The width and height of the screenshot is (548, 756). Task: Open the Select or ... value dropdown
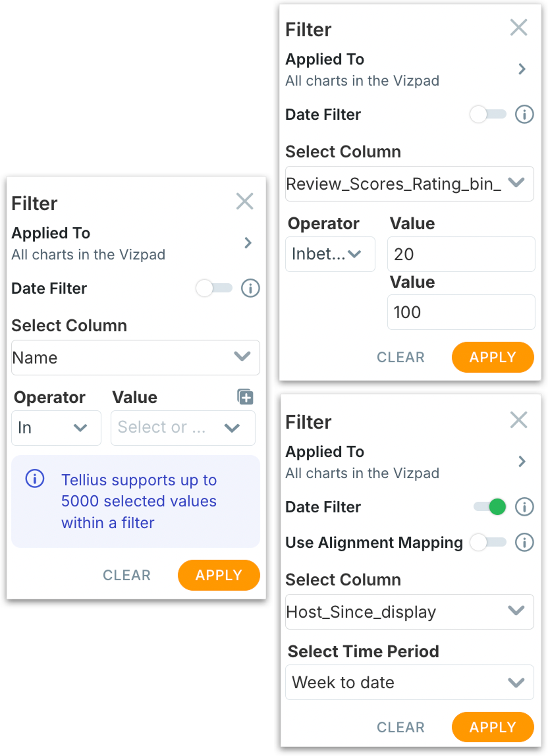point(182,428)
